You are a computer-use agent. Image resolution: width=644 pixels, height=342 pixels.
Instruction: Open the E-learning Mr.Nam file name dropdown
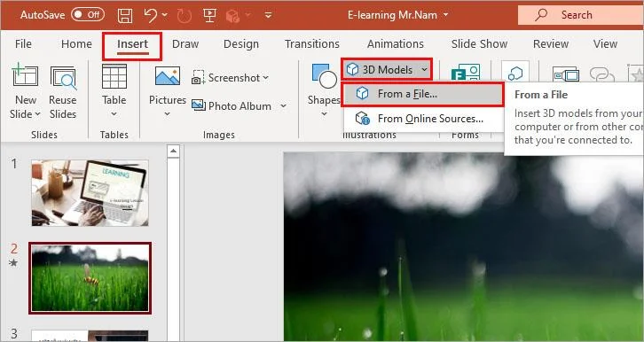tap(445, 16)
